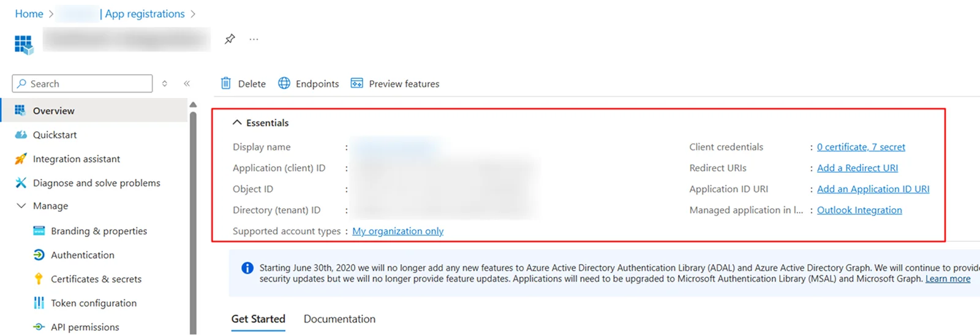Image resolution: width=980 pixels, height=335 pixels.
Task: Click the Integration assistant rocket icon
Action: pos(21,159)
